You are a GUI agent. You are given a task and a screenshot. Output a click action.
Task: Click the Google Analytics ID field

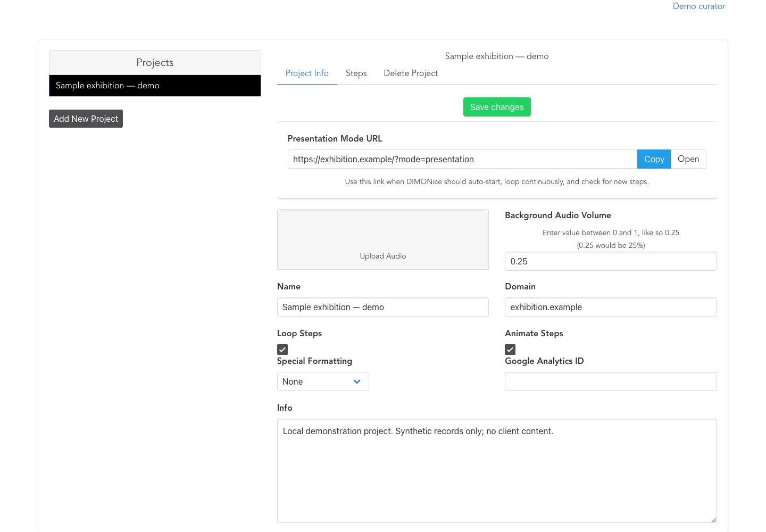tap(611, 381)
